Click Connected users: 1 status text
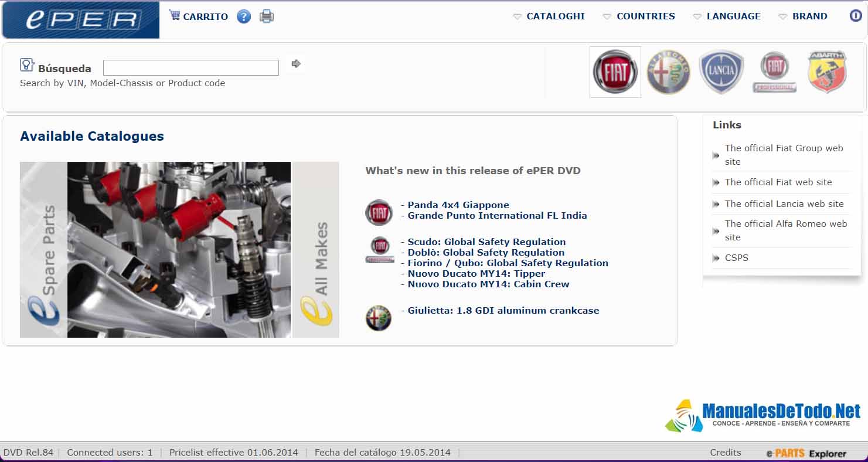The width and height of the screenshot is (868, 462). pos(110,453)
